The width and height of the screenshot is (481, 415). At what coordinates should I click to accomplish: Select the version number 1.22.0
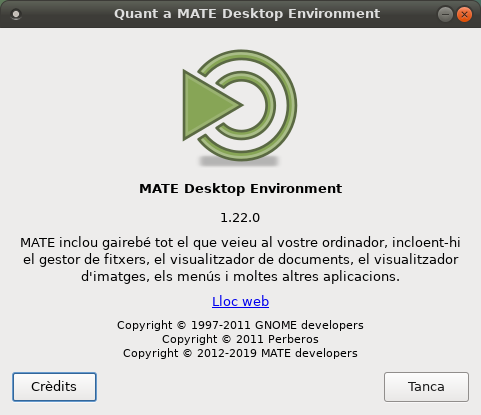coord(240,218)
